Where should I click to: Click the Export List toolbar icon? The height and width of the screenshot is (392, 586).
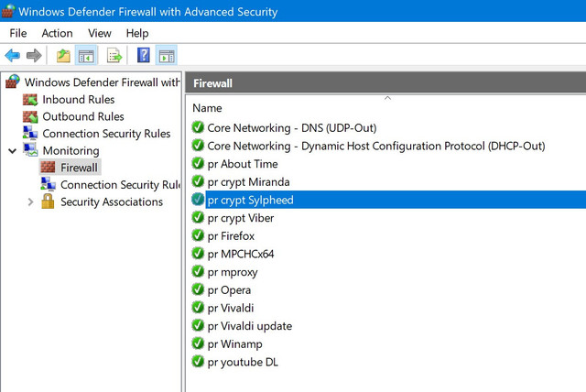pyautogui.click(x=114, y=56)
